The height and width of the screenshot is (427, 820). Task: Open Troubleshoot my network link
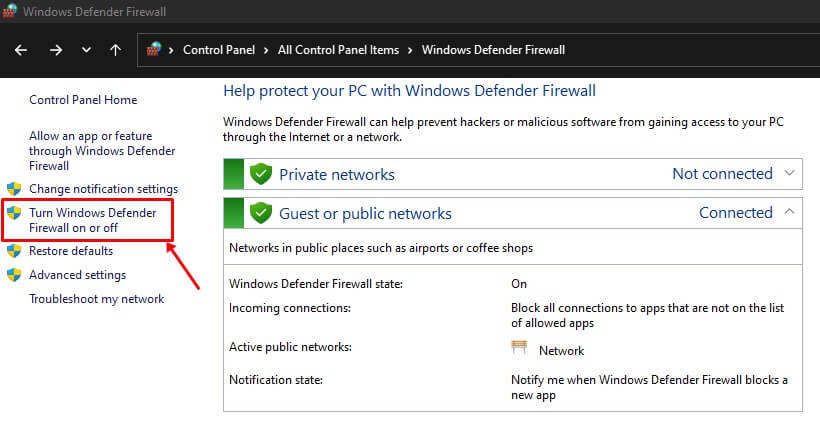pos(96,299)
